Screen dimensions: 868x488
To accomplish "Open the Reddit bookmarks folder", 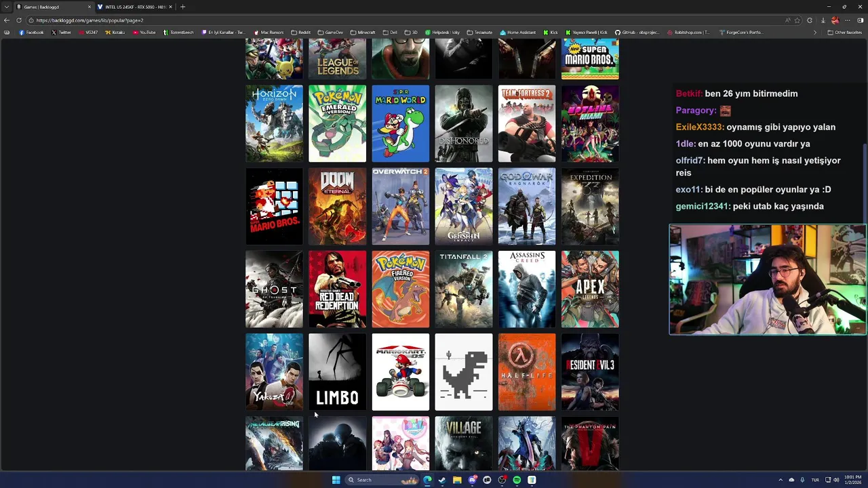I will click(x=300, y=33).
